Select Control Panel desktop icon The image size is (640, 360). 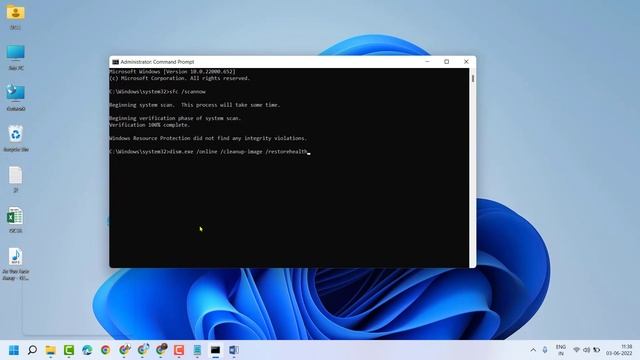point(16,97)
